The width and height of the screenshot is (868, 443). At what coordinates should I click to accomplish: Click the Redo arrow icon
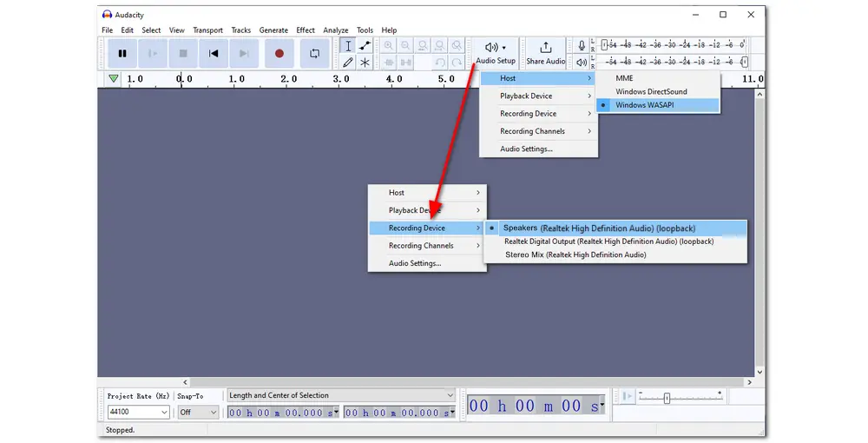[x=457, y=63]
